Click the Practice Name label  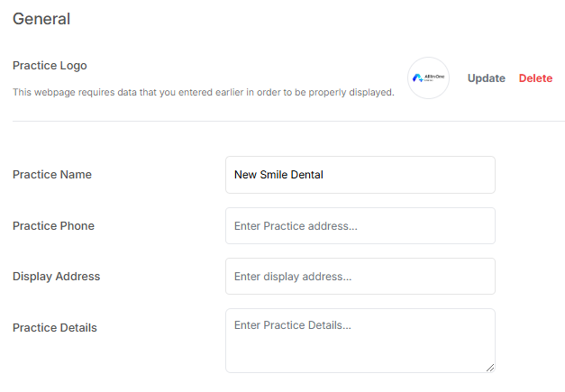[x=52, y=175]
